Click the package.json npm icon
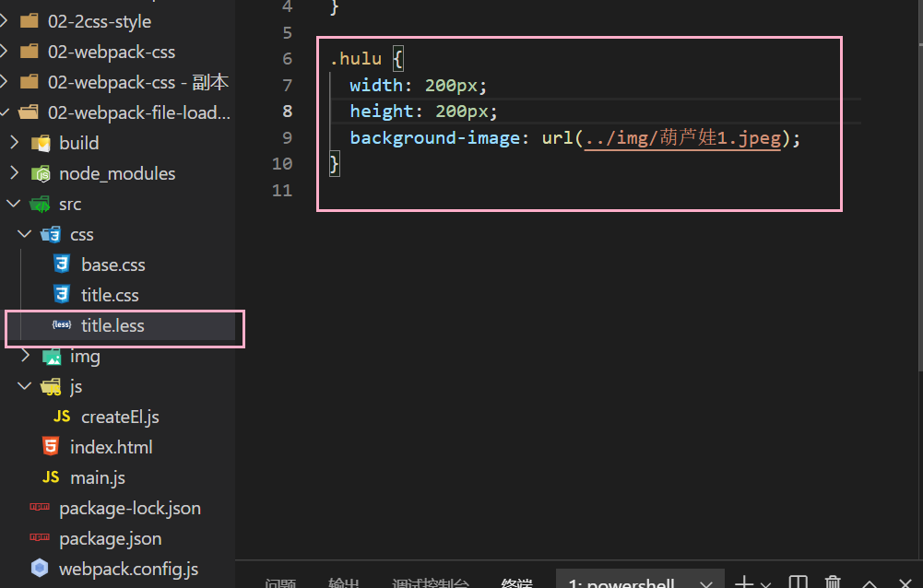This screenshot has height=588, width=923. click(40, 537)
